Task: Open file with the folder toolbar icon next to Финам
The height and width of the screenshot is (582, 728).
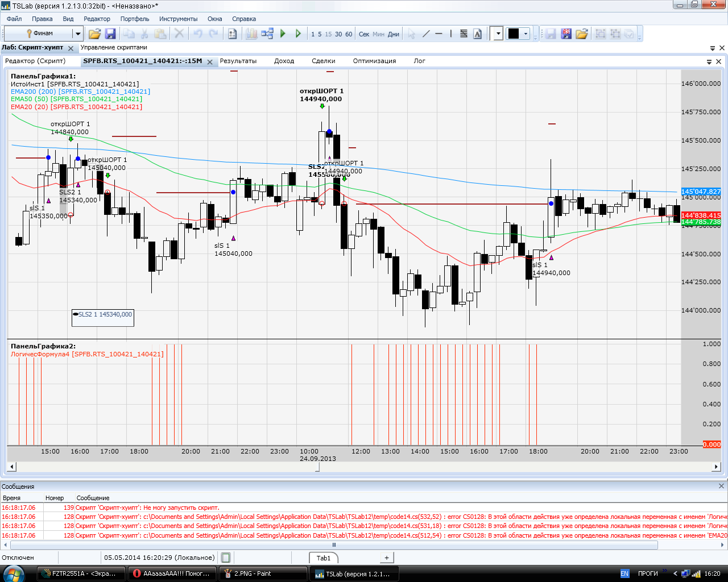Action: [94, 34]
